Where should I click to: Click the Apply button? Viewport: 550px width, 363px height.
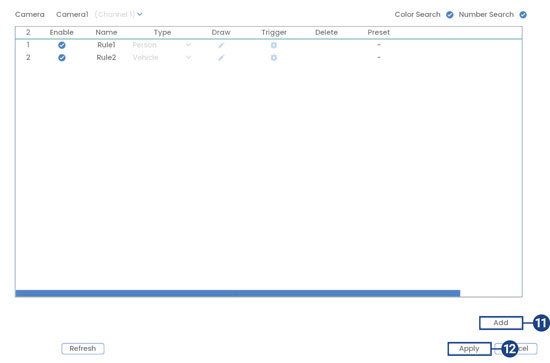click(x=469, y=349)
